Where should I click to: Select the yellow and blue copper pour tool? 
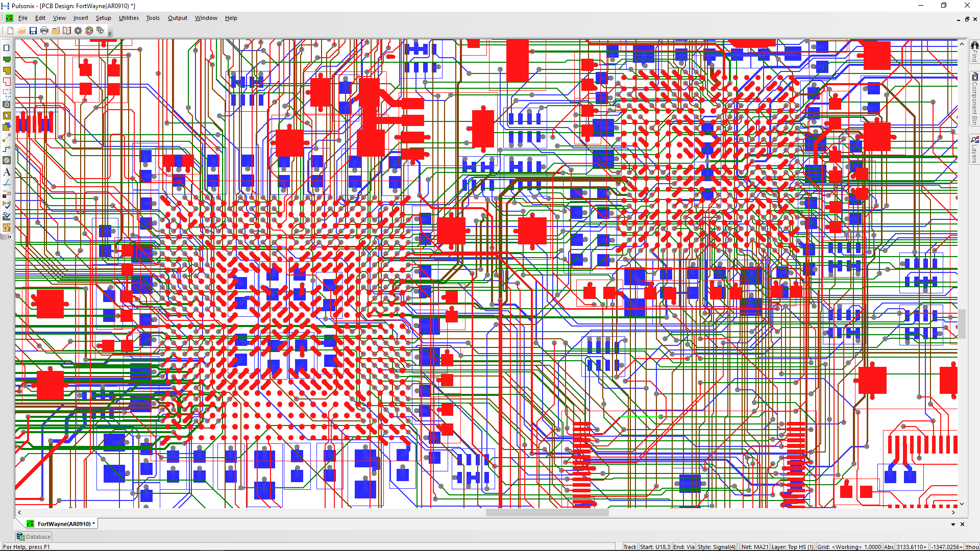click(x=7, y=127)
